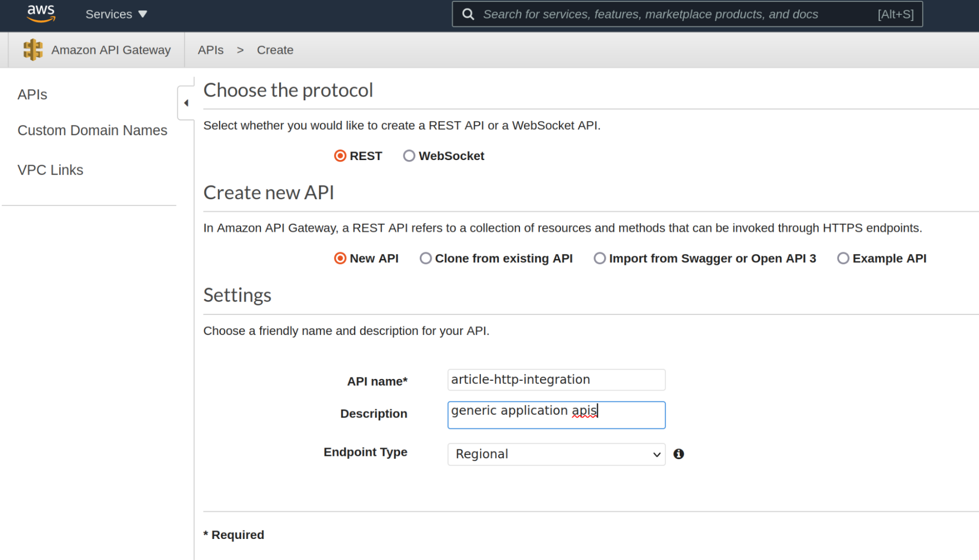Choose Clone from existing API option
This screenshot has height=560, width=979.
point(426,258)
